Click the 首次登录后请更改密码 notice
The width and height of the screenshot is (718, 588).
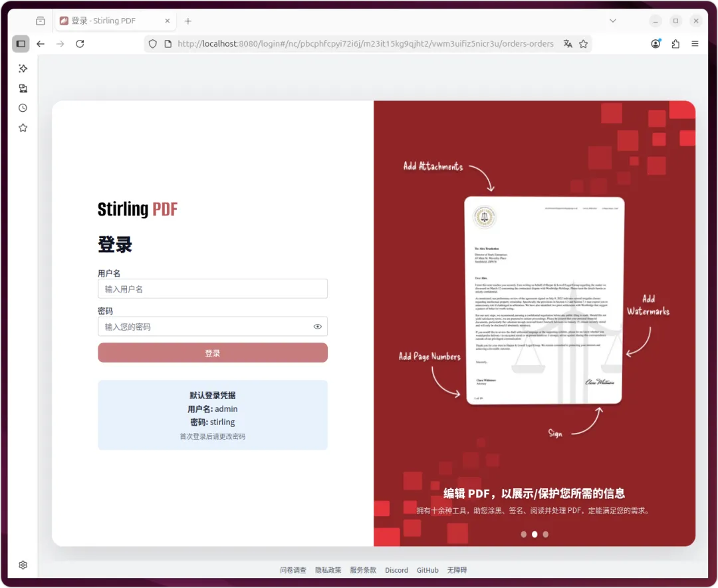tap(213, 436)
